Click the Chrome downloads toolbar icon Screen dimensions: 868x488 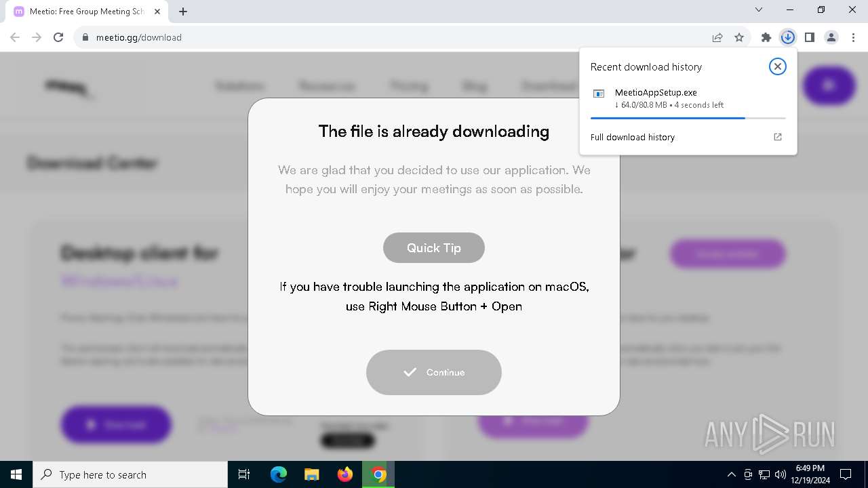pyautogui.click(x=787, y=37)
